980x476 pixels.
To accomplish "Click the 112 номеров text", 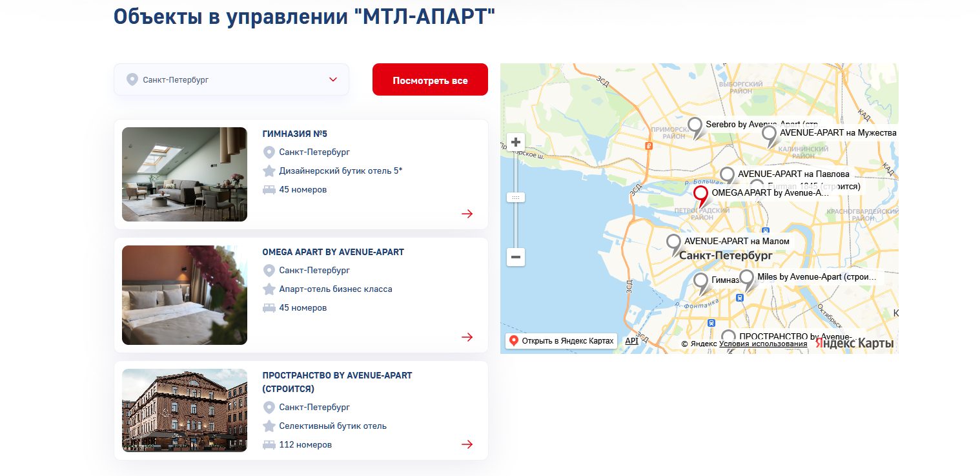I will [x=305, y=445].
